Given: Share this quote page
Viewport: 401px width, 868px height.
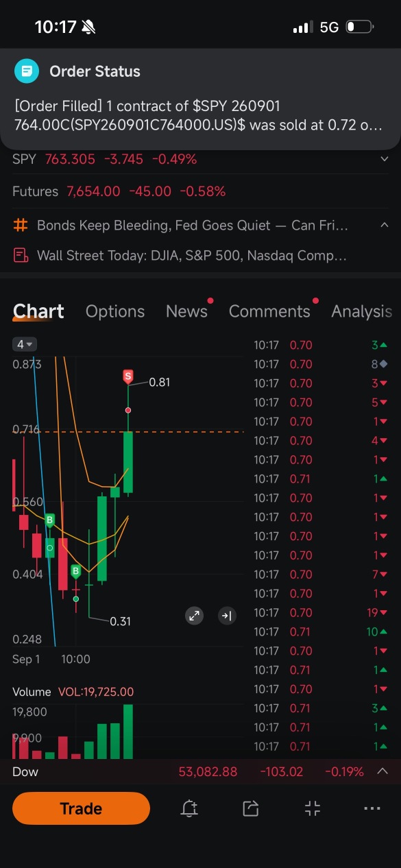Looking at the screenshot, I should [251, 808].
